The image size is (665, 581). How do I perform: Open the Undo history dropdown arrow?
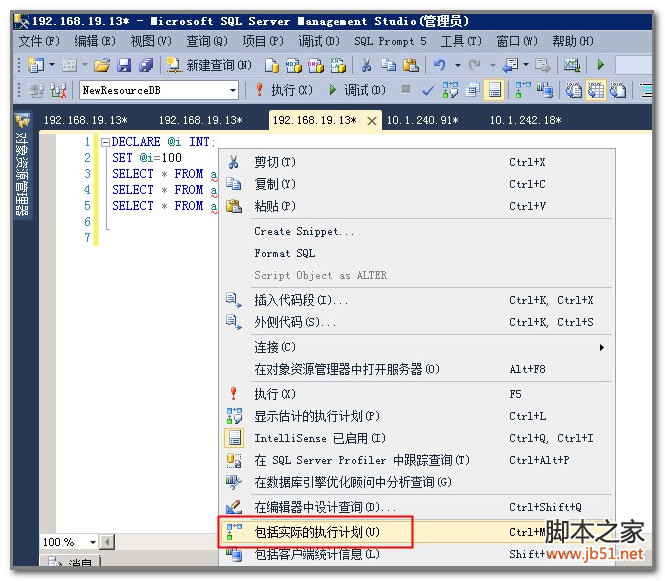[x=458, y=65]
